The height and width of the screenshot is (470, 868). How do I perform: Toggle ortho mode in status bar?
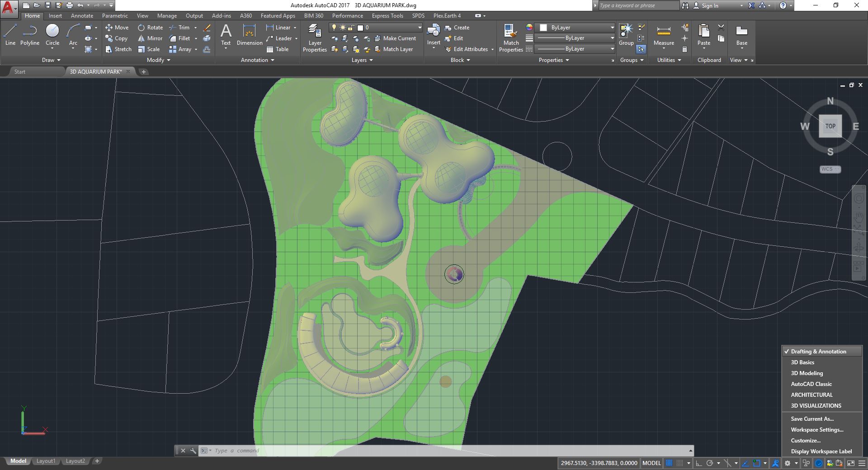click(699, 463)
